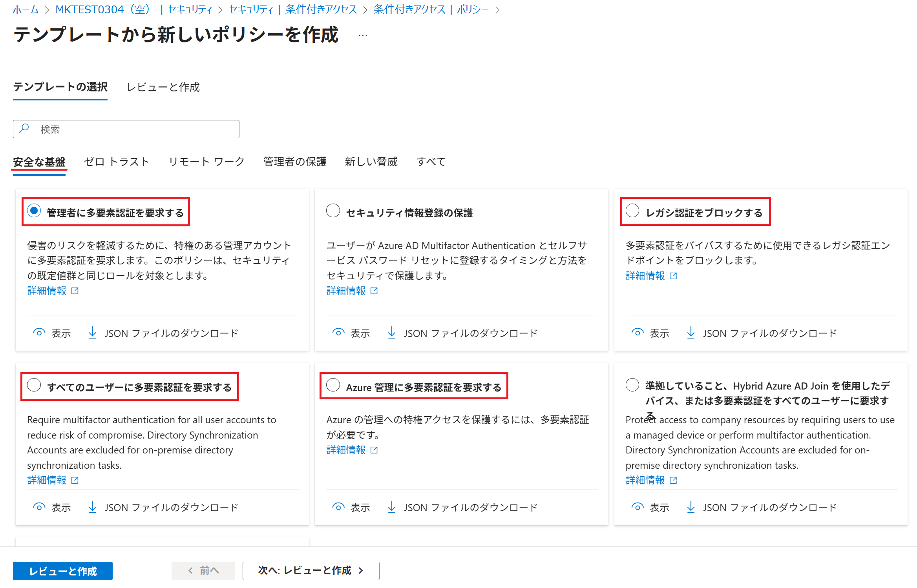
Task: Select レガシ認証をブロックする radio button
Action: point(632,211)
